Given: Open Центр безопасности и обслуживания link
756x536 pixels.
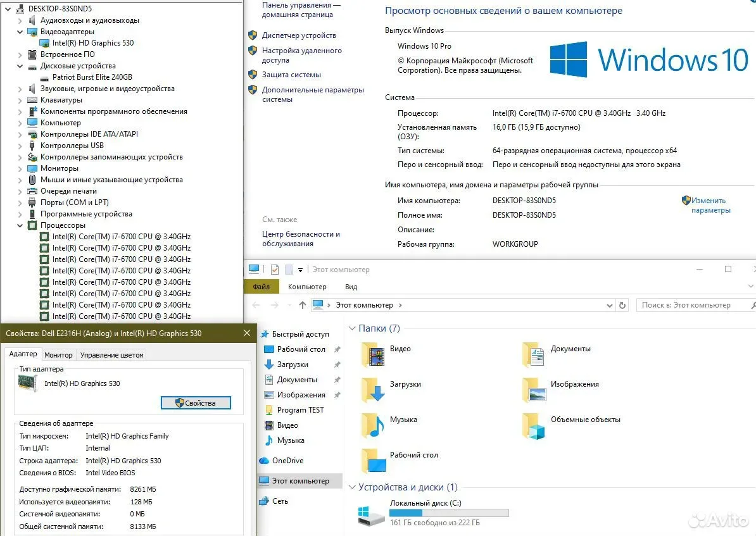Looking at the screenshot, I should 301,239.
